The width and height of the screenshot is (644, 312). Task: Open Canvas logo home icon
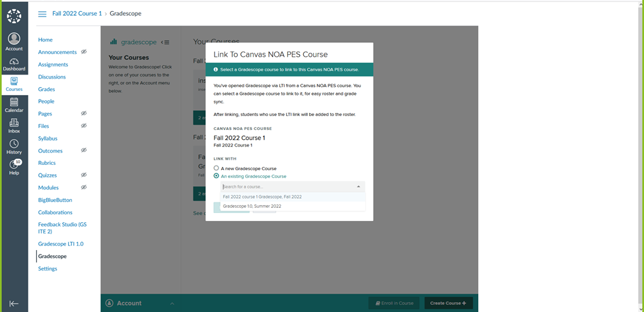coord(14,16)
